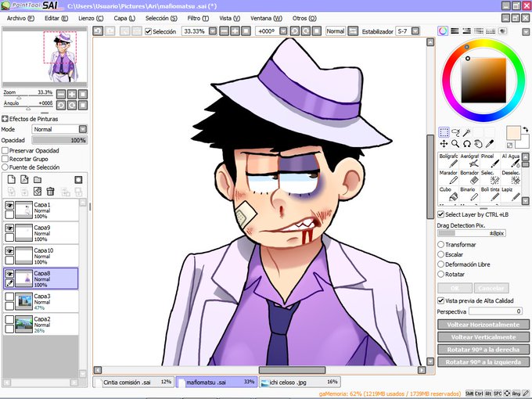Show layer Capa3 visibility box

pos(9,297)
